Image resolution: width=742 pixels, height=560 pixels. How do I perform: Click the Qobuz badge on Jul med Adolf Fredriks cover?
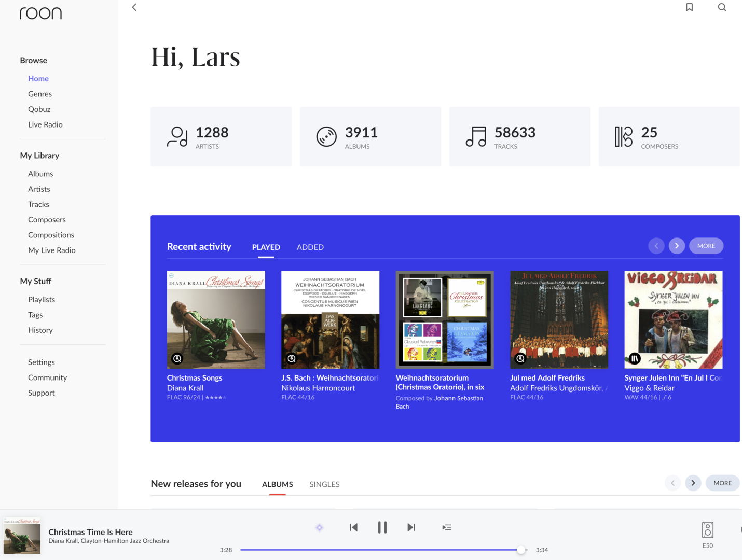pyautogui.click(x=520, y=358)
